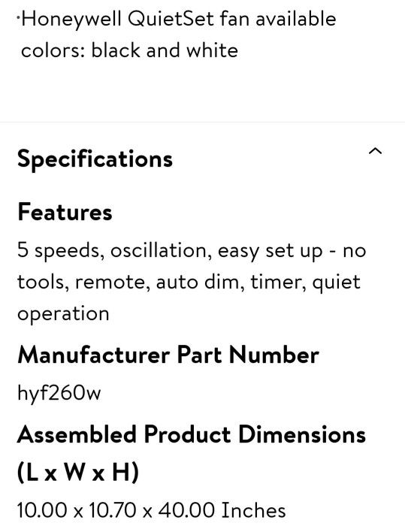Click the Manufacturer Part Number label
405x532 pixels.
[x=168, y=355]
